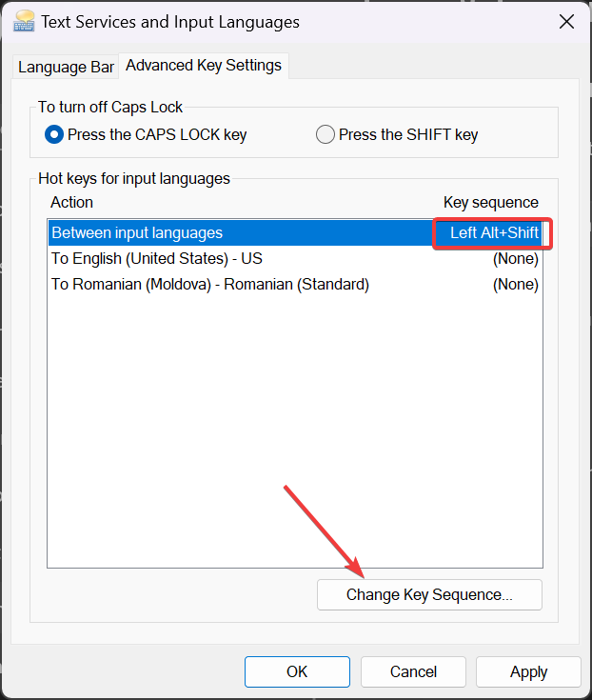The height and width of the screenshot is (700, 592).
Task: Select To English (United States) - US row
Action: click(295, 258)
